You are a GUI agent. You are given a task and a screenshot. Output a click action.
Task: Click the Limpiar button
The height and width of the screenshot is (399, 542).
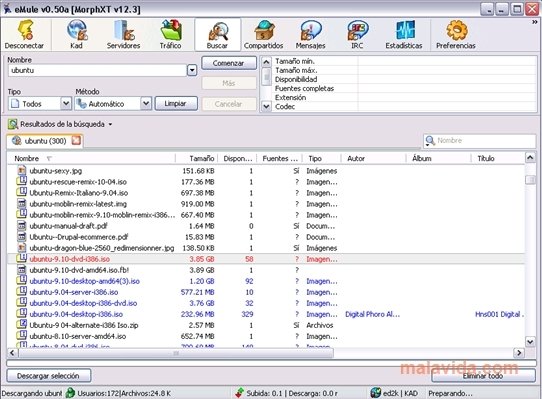pos(176,103)
